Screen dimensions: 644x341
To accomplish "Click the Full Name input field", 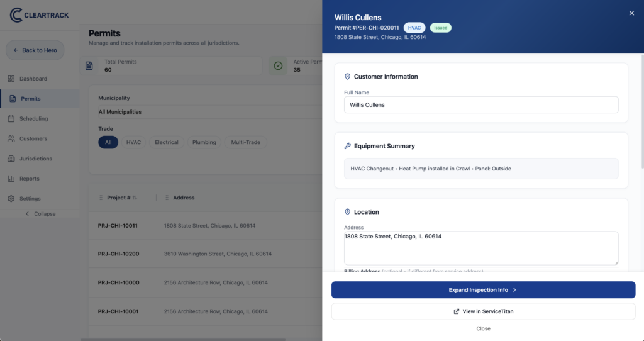I will click(480, 105).
